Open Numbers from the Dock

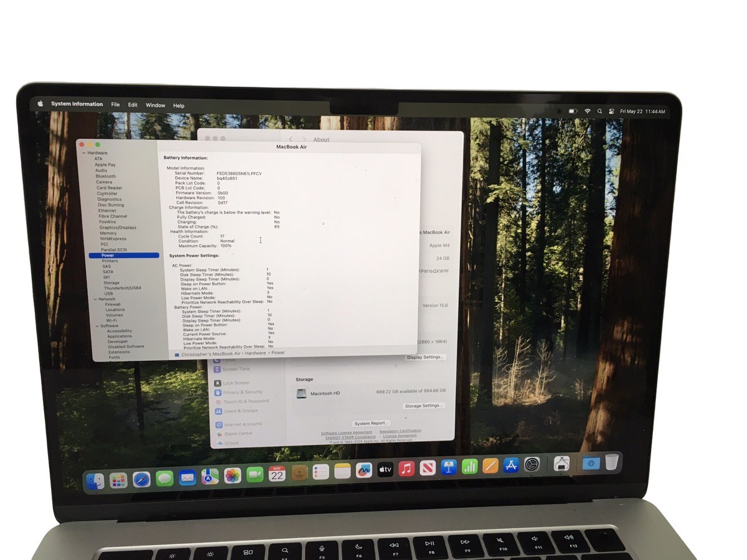coord(469,465)
